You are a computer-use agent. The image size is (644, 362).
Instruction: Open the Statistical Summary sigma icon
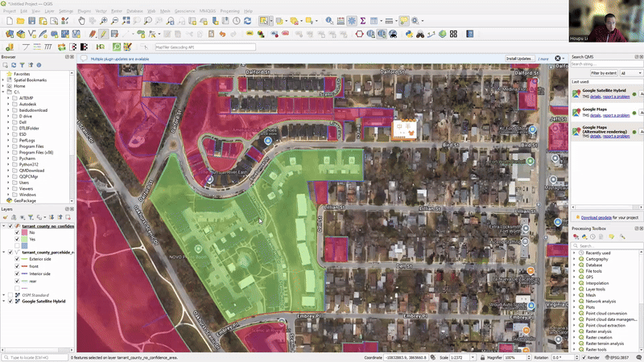coord(363,20)
